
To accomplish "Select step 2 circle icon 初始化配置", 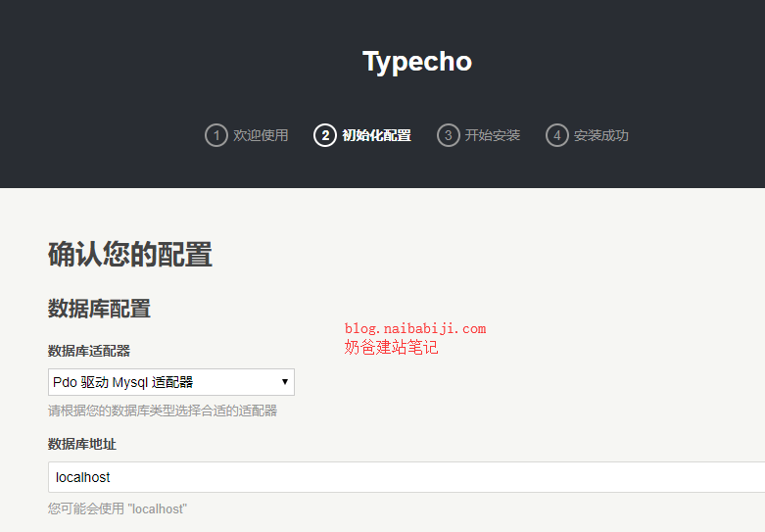I will pos(325,135).
